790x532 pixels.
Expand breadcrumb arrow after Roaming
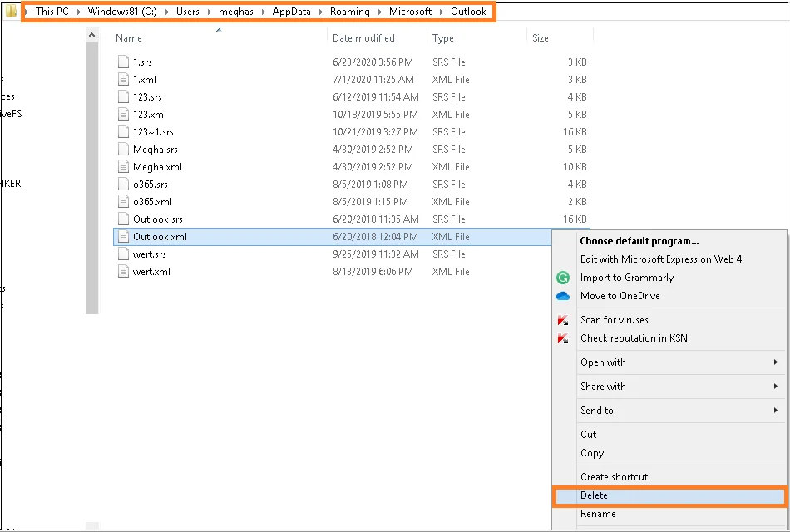coord(379,12)
